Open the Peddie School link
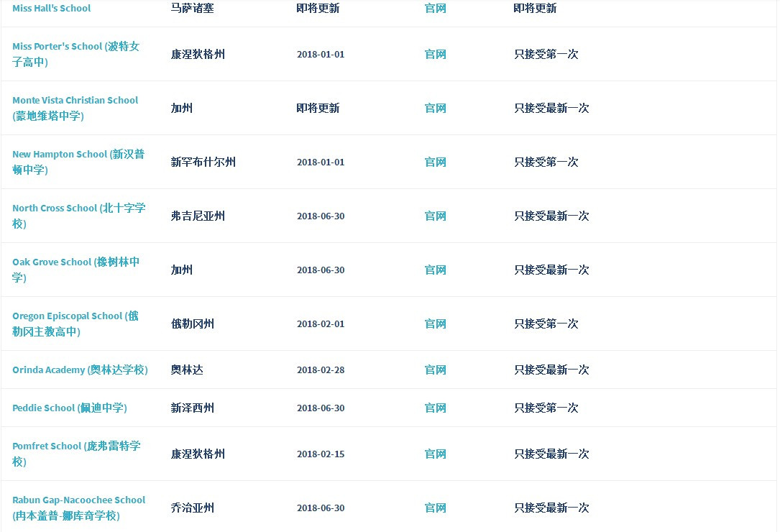780x532 pixels. pos(70,408)
